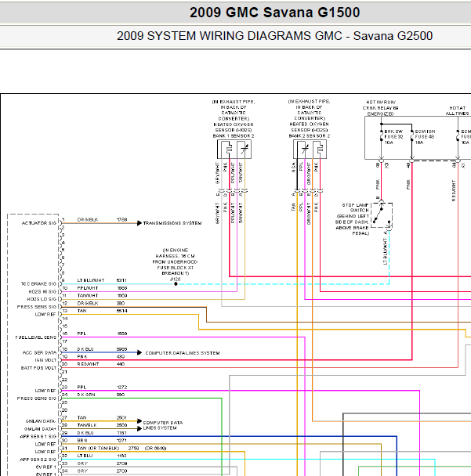
Task: Click 'PRESS SENS SIG' label at pin 12
Action: (37, 307)
